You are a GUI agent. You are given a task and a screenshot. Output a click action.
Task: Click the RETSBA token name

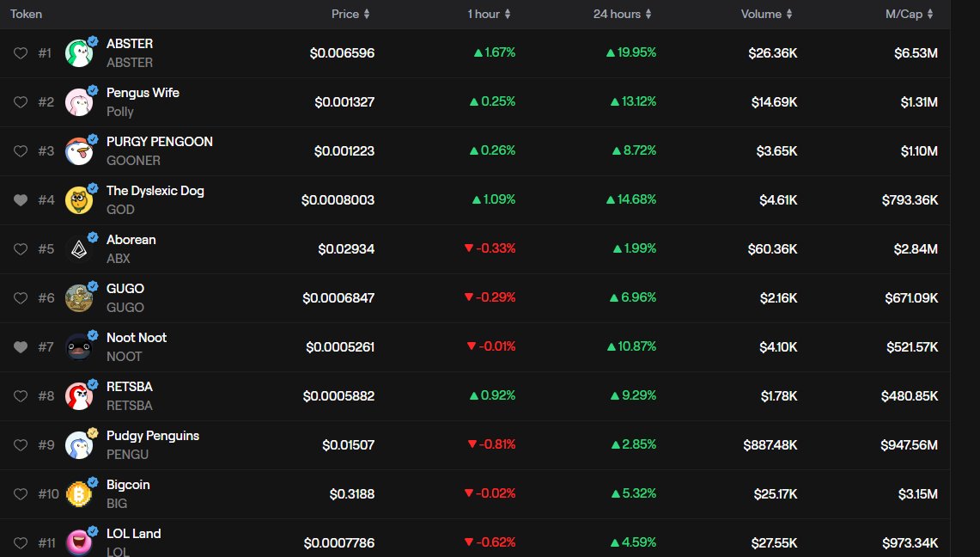click(130, 387)
